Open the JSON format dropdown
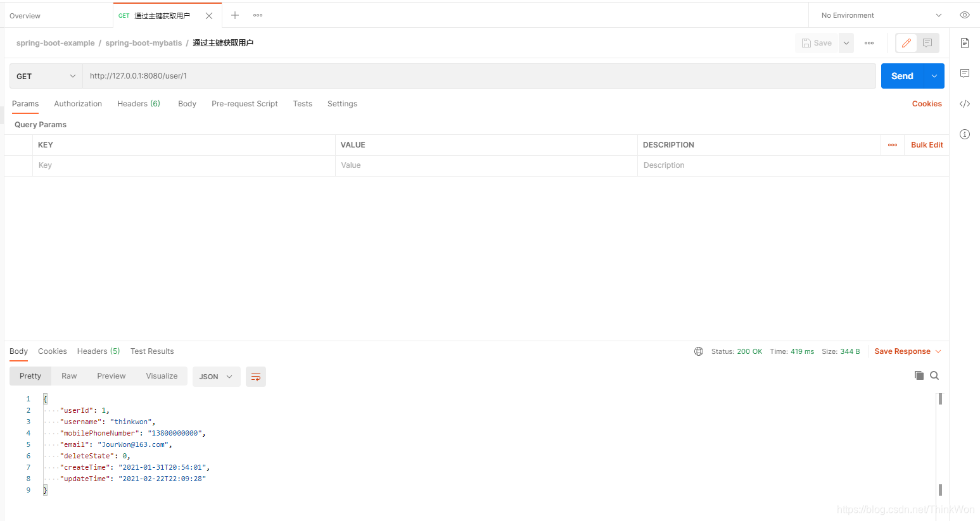 pyautogui.click(x=216, y=377)
